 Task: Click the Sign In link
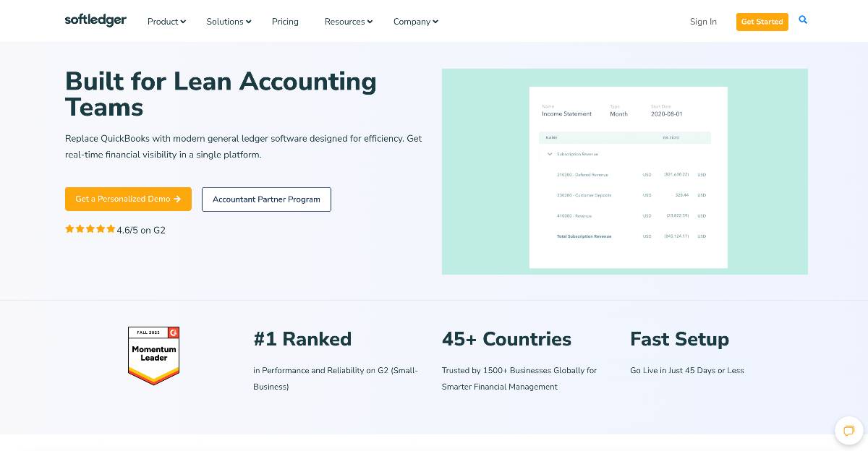(703, 22)
